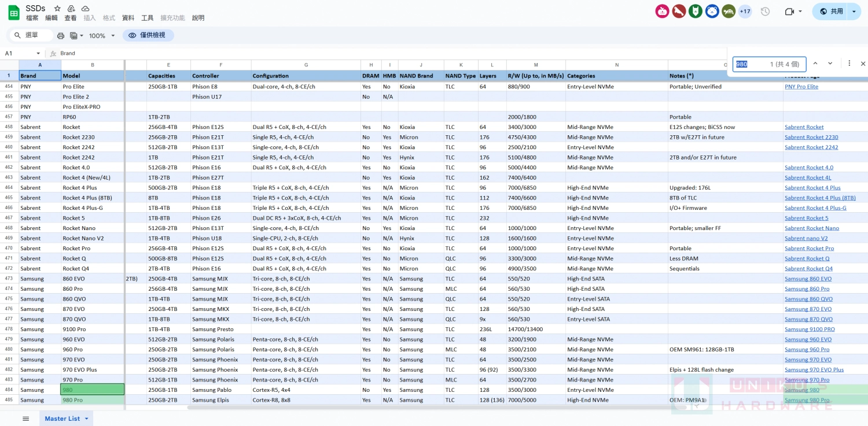Close the find bar
The image size is (868, 426).
click(863, 64)
